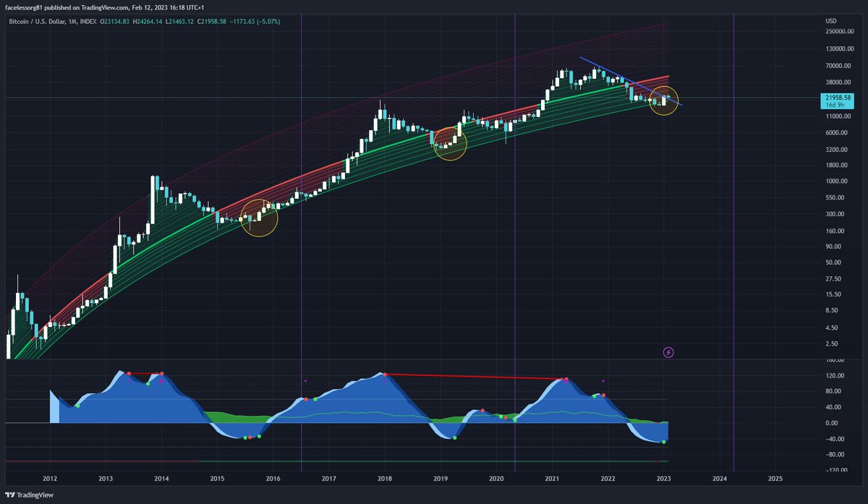
Task: Click the -5.07% change value in the legend
Action: pyautogui.click(x=269, y=22)
